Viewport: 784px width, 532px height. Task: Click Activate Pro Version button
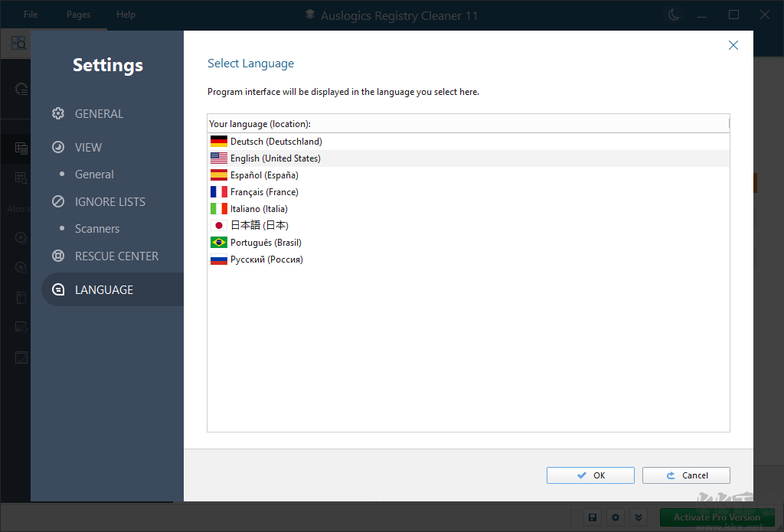pos(717,517)
